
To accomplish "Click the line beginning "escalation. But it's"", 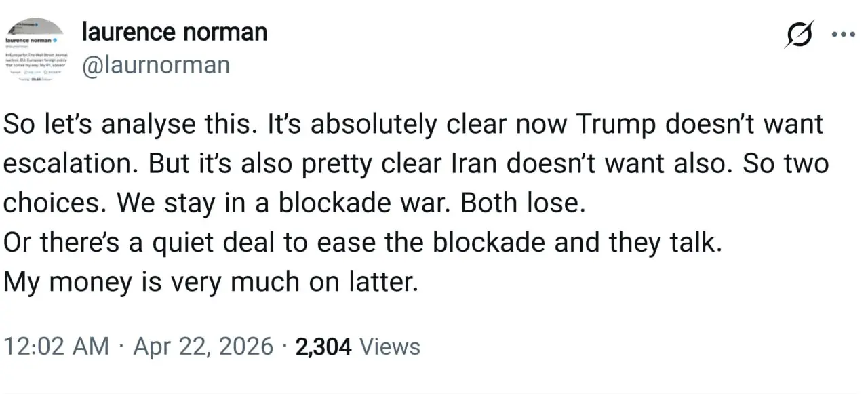I will (415, 164).
